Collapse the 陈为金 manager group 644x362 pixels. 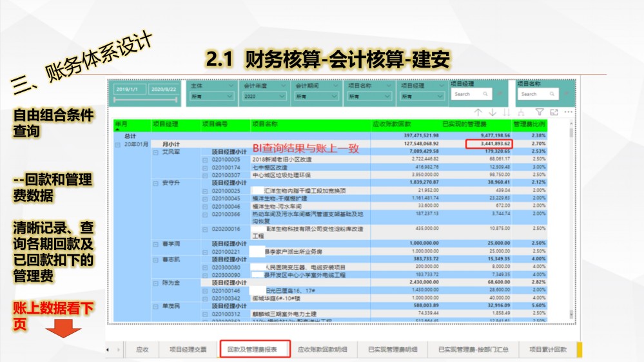pos(155,283)
